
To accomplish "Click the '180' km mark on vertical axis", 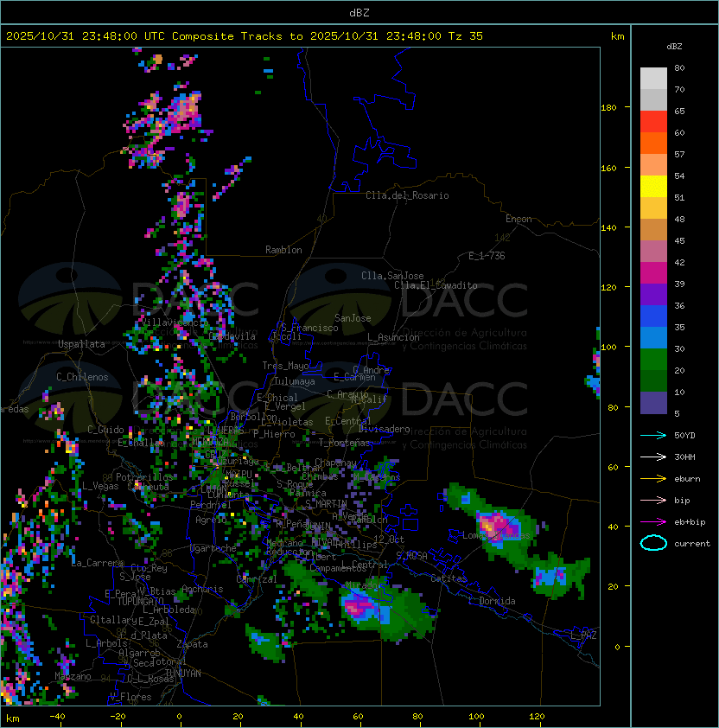I will click(608, 108).
